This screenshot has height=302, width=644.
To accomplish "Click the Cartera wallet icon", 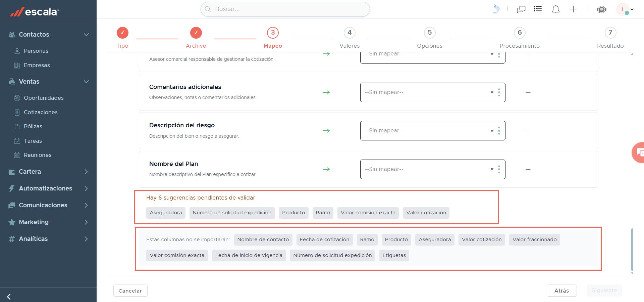I will (12, 172).
